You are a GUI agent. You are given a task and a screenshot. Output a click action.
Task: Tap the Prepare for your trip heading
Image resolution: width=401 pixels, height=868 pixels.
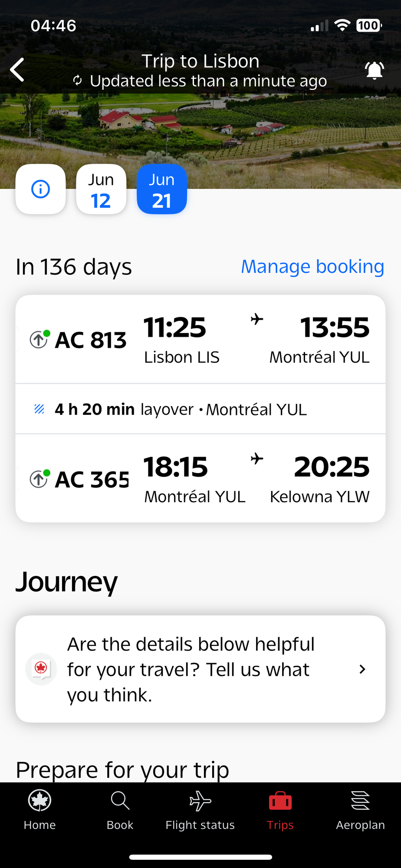122,770
